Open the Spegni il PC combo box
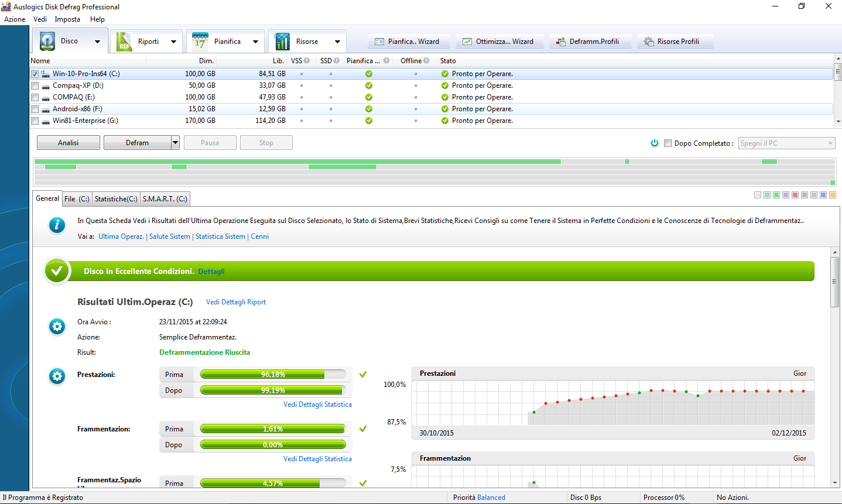 [x=786, y=143]
